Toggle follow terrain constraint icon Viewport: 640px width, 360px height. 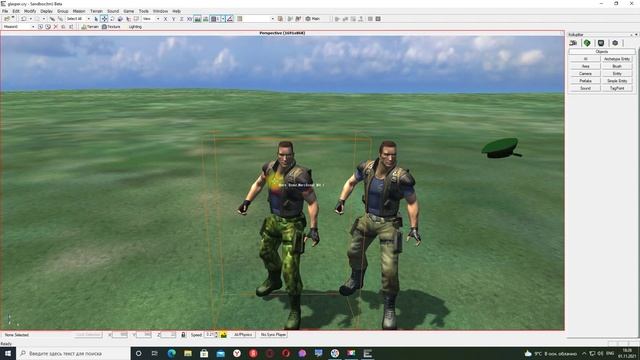(198, 19)
